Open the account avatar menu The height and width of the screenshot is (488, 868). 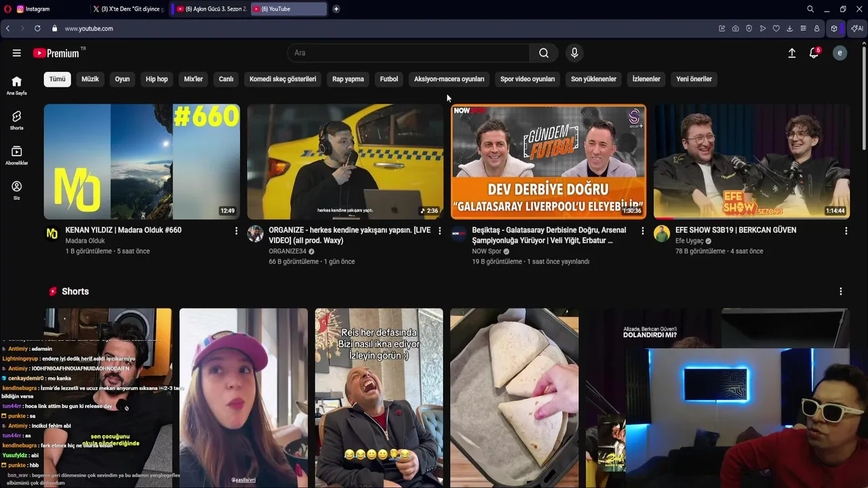tap(840, 53)
